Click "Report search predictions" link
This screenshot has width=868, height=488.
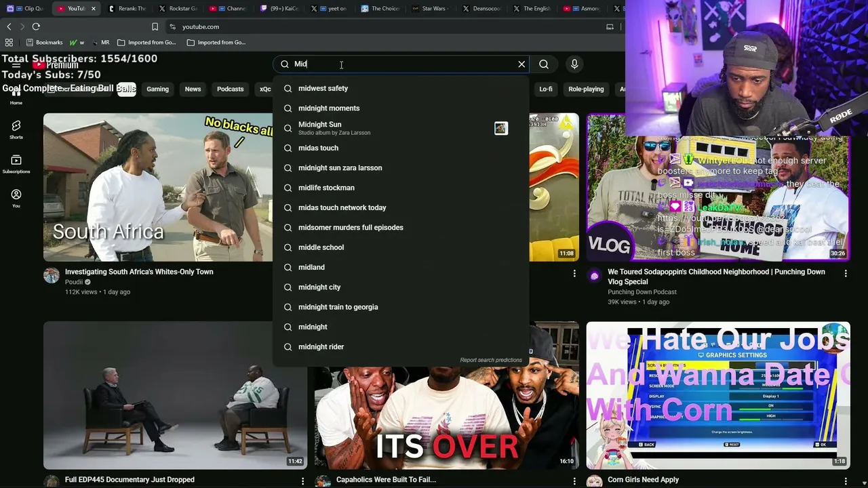[491, 360]
